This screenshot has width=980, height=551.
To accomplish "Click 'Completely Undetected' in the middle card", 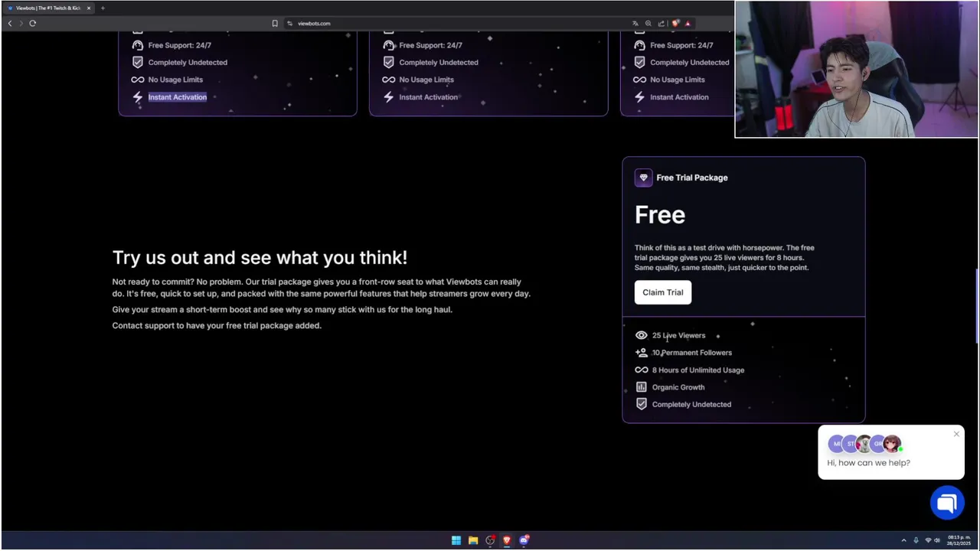I will tap(439, 63).
